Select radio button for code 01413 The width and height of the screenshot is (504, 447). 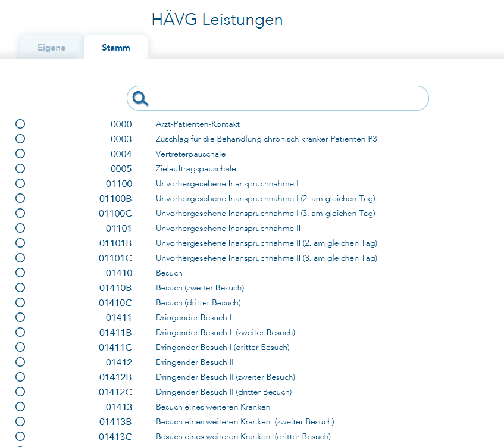click(x=20, y=407)
